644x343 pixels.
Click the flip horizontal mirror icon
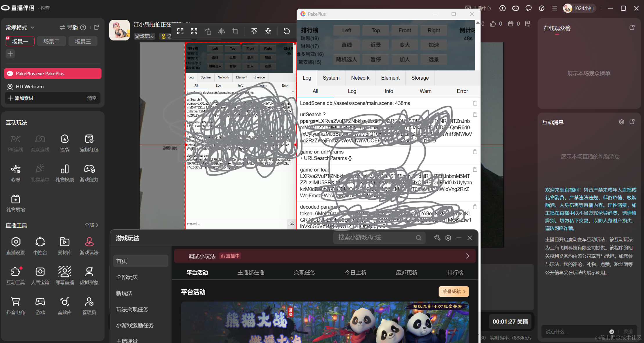[222, 31]
